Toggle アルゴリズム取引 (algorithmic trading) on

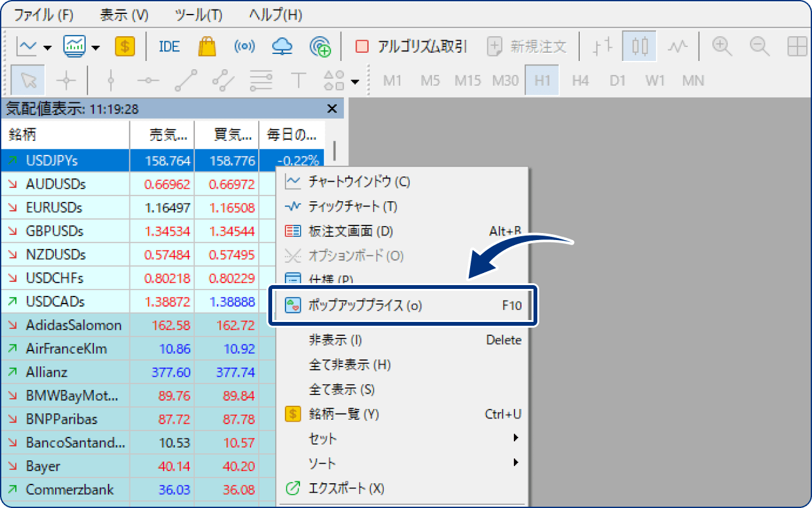[406, 46]
